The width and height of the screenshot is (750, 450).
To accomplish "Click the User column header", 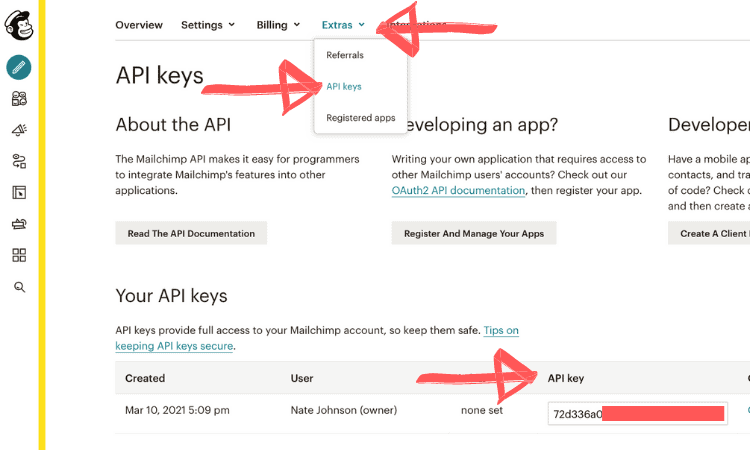I will (x=302, y=378).
